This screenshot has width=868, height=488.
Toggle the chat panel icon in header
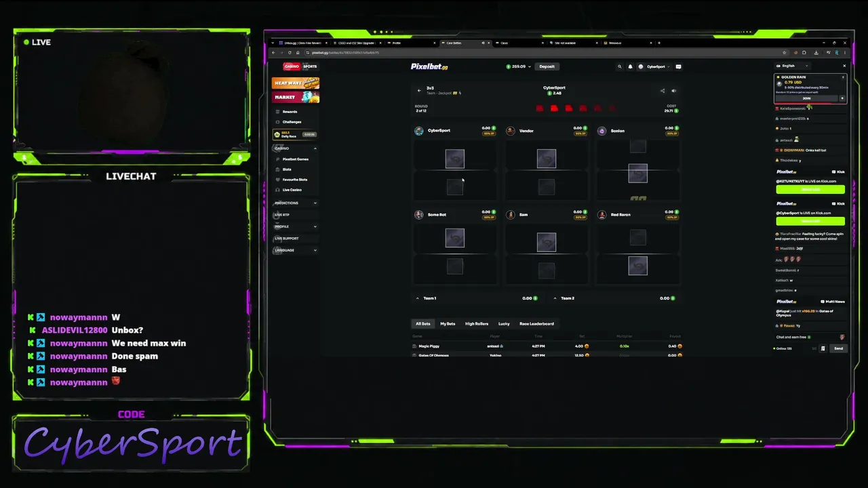pyautogui.click(x=678, y=66)
